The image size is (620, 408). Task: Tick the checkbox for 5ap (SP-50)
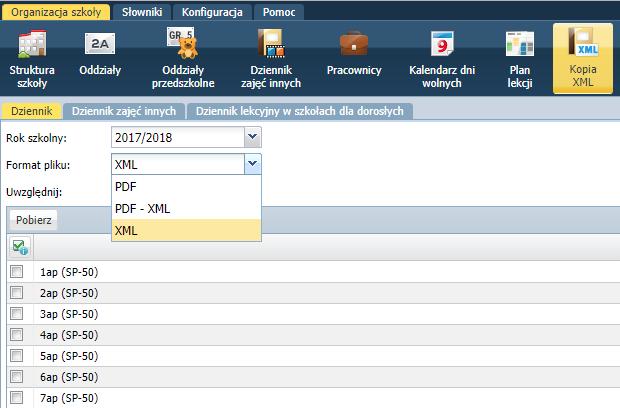(17, 355)
